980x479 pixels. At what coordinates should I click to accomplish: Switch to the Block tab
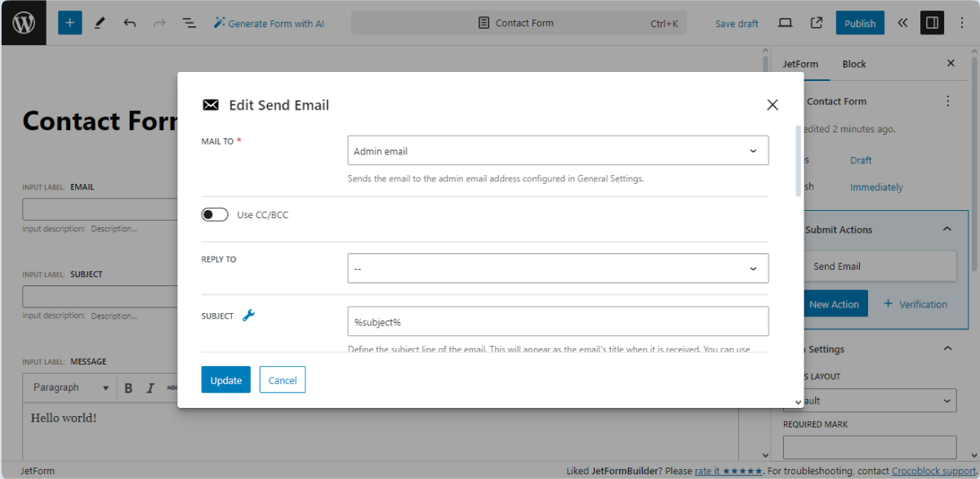point(853,64)
